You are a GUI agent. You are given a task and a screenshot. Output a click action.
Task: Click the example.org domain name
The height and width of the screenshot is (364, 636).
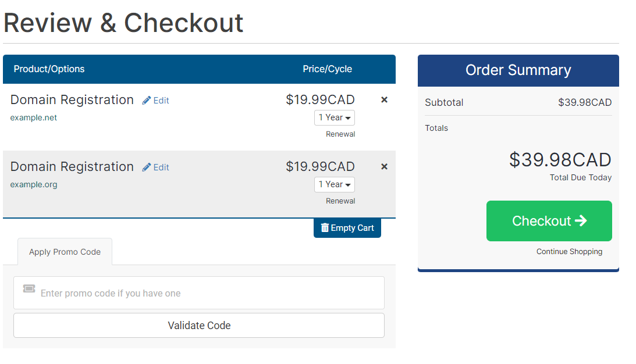pyautogui.click(x=34, y=184)
